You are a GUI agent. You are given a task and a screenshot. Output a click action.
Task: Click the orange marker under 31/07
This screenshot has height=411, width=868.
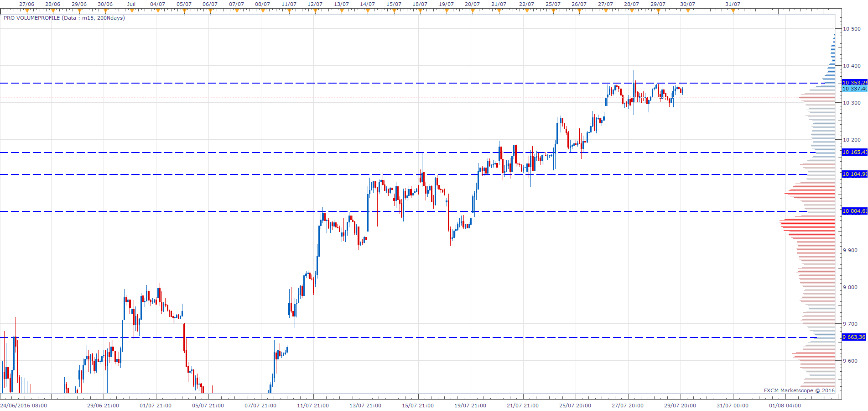pyautogui.click(x=733, y=11)
